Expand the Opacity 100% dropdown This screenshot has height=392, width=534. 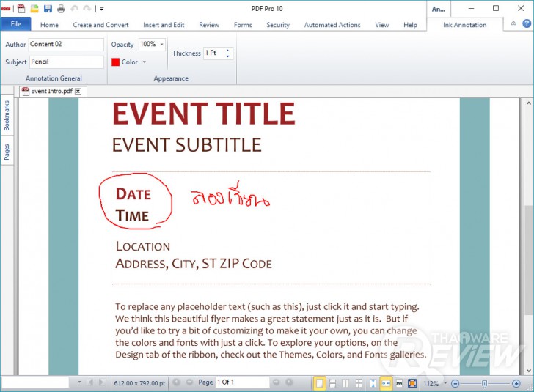coord(162,44)
